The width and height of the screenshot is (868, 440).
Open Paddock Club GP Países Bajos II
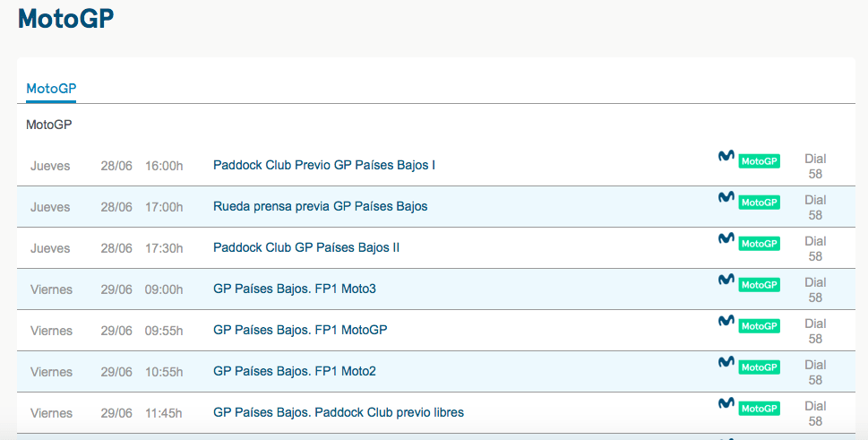click(306, 247)
